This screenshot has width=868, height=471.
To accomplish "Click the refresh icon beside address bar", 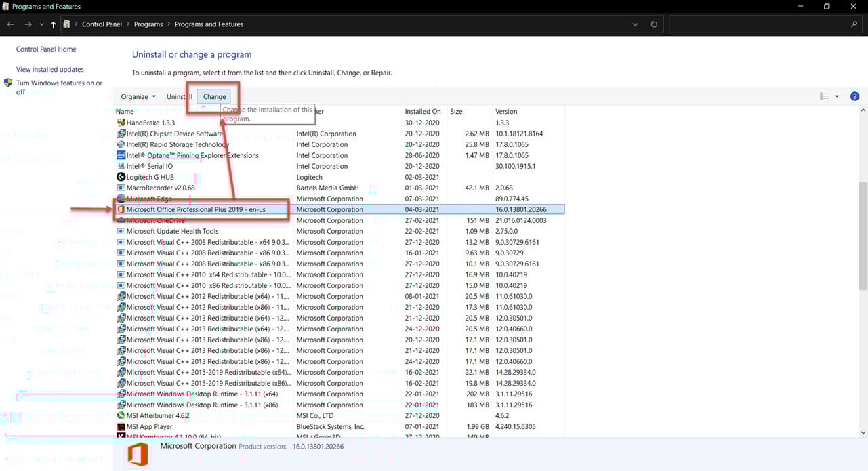I will point(654,24).
